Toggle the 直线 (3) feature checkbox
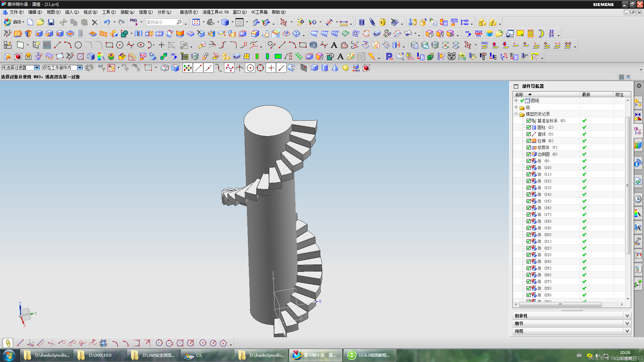The image size is (644, 362). coord(529,134)
